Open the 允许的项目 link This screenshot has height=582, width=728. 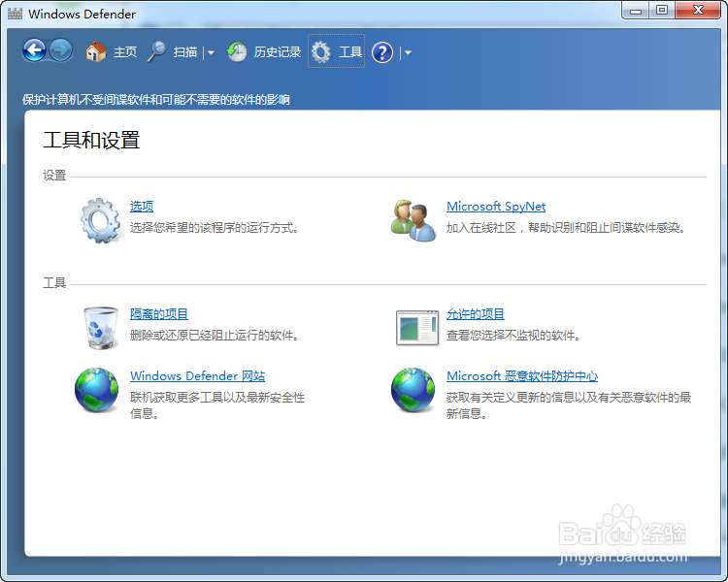[x=476, y=313]
